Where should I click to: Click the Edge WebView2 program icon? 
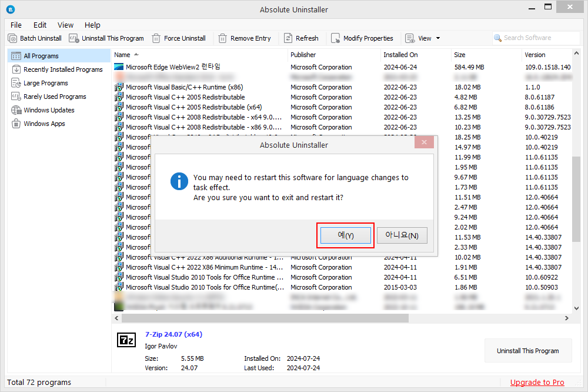pos(119,67)
